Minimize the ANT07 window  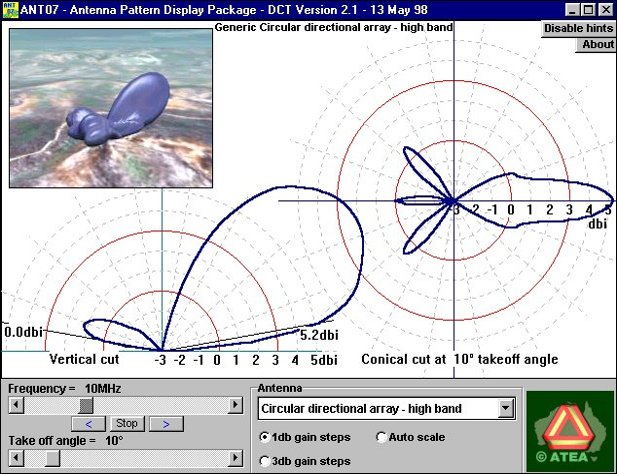[x=573, y=9]
